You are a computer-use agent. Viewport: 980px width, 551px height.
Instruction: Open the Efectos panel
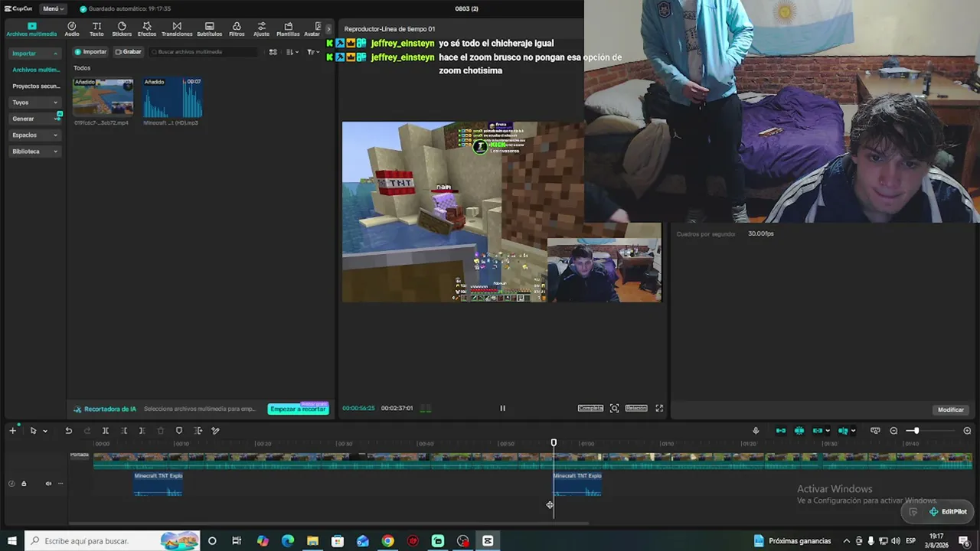[x=147, y=29]
